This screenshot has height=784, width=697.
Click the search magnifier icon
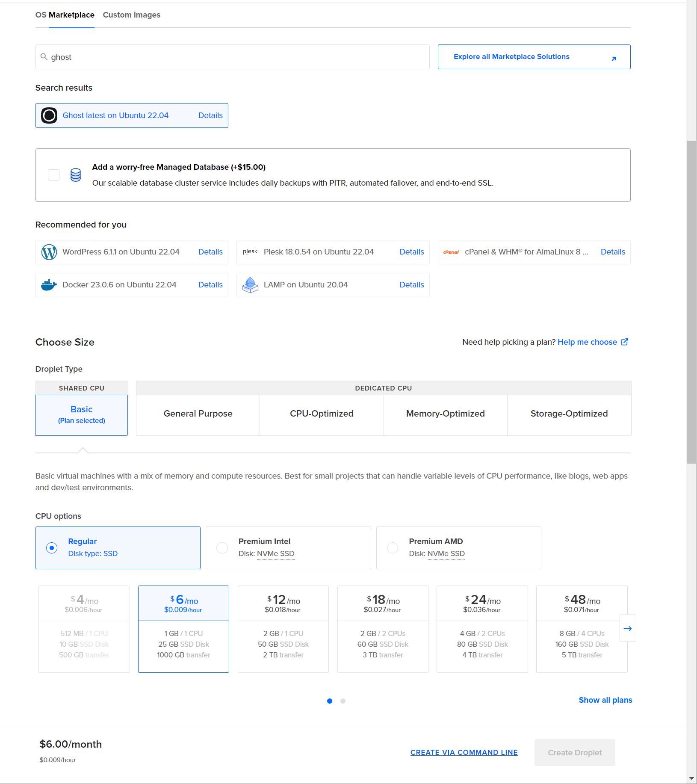pyautogui.click(x=44, y=56)
